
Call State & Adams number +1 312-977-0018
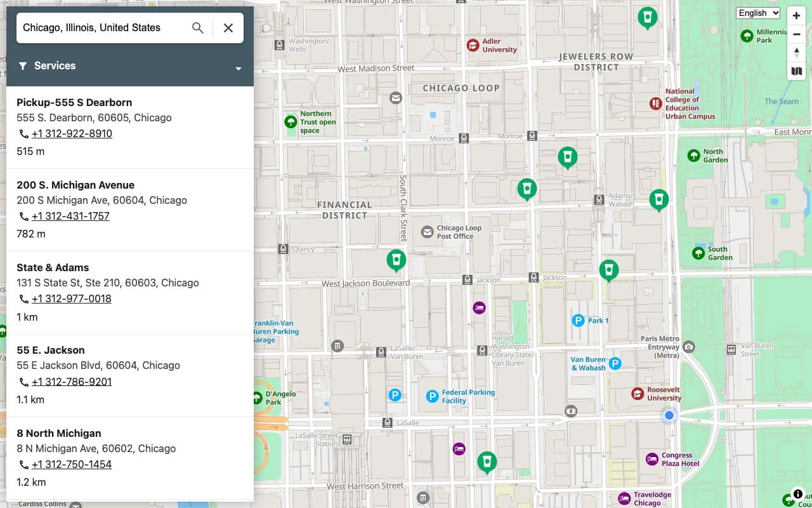[x=72, y=299]
